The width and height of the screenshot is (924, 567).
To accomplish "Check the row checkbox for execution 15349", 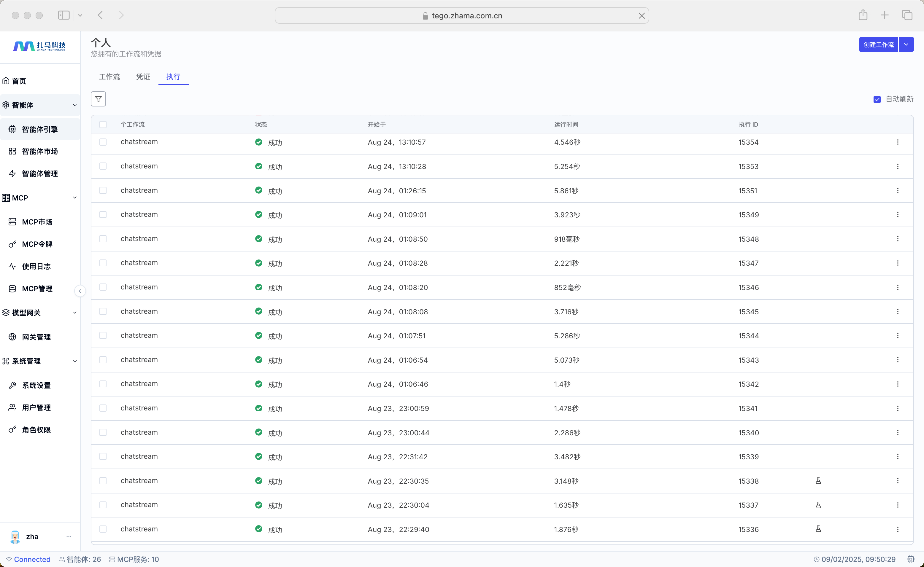I will [x=103, y=214].
